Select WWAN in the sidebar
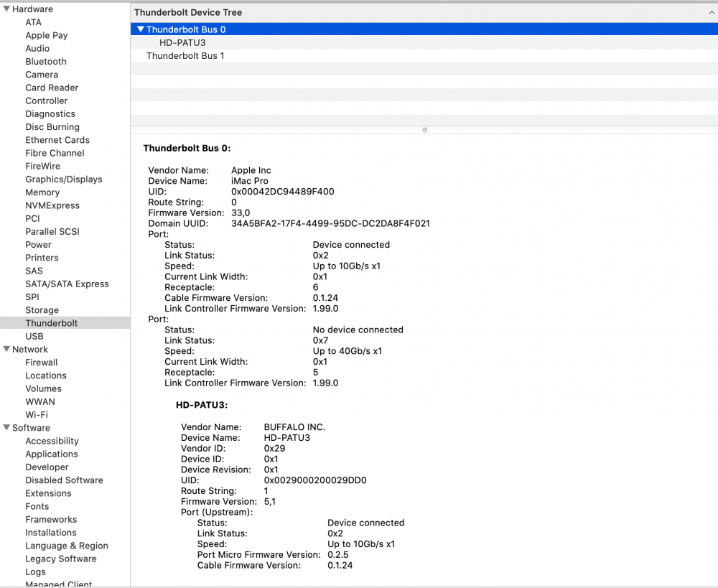This screenshot has height=588, width=718. tap(39, 401)
